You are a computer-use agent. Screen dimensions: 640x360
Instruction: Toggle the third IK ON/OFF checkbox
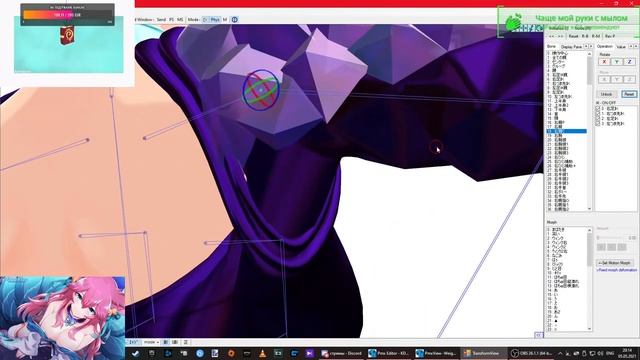598,118
